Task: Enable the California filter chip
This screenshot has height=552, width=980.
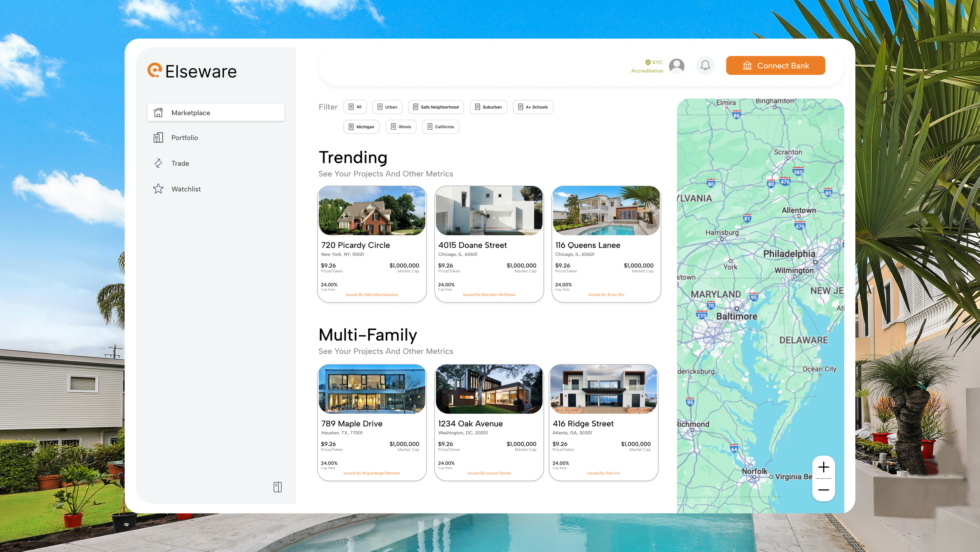Action: [x=440, y=127]
